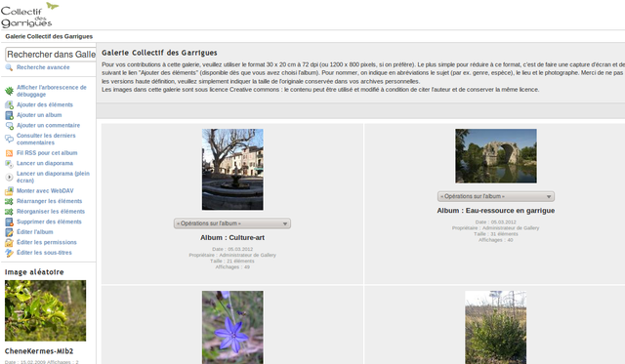Click the "Affichages : 40" text
The width and height of the screenshot is (625, 364).
pyautogui.click(x=496, y=240)
